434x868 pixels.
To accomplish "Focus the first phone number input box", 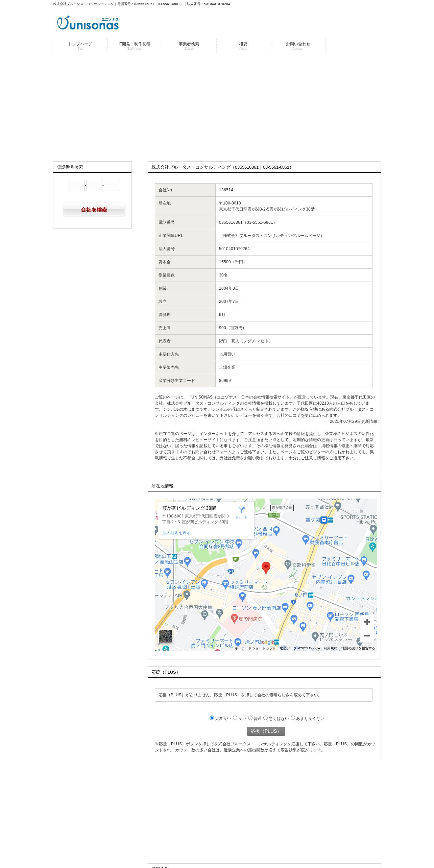I will pyautogui.click(x=77, y=186).
